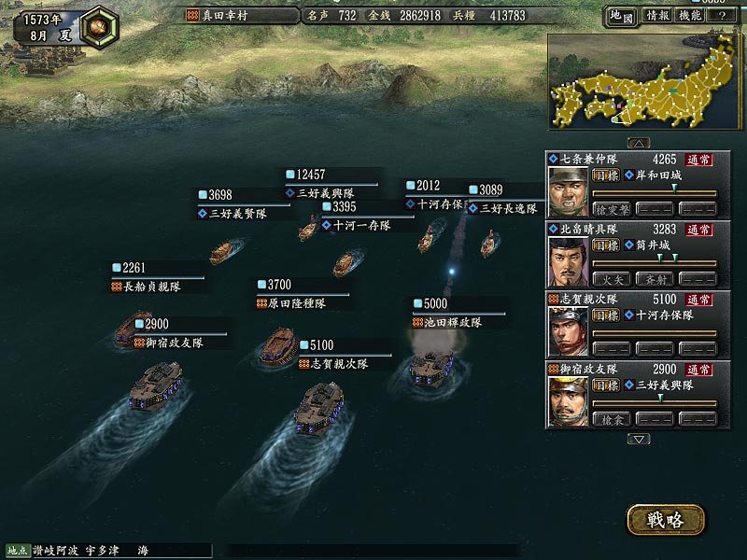
Task: Open the 機能 menu
Action: (x=690, y=16)
